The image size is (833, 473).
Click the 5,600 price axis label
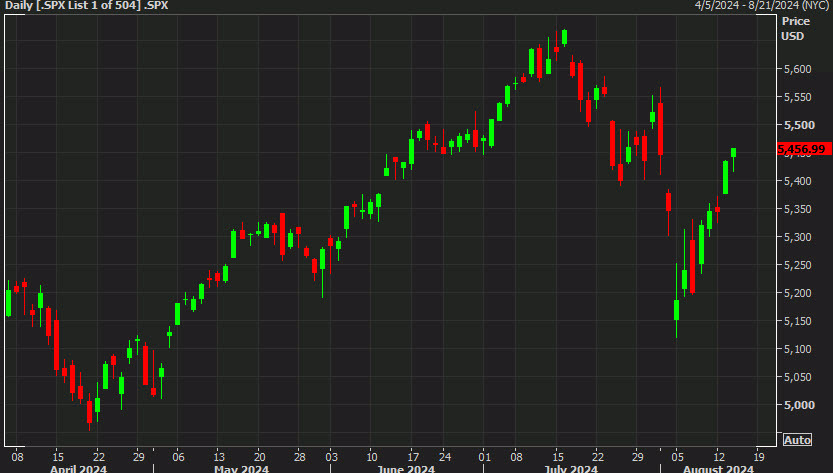click(x=798, y=69)
